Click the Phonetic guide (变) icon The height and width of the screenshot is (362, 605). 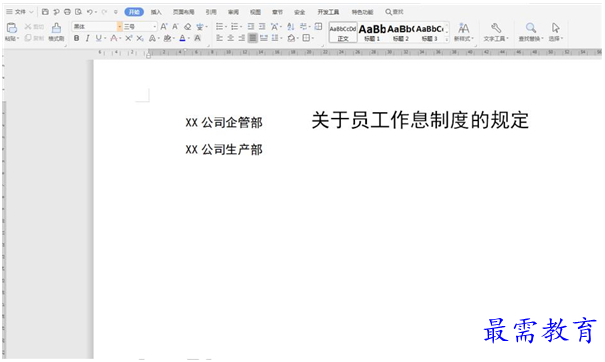[200, 26]
